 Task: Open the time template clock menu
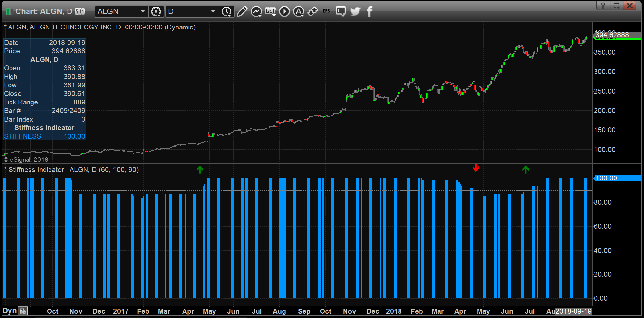pos(226,12)
